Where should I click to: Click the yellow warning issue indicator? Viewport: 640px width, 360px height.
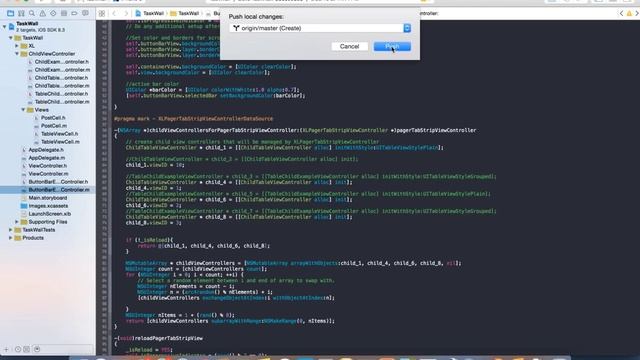click(629, 13)
